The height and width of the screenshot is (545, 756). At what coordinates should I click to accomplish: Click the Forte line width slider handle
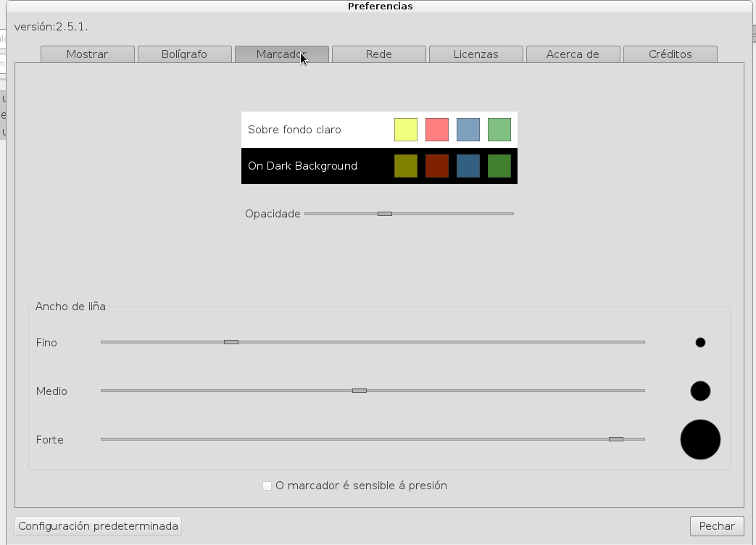[616, 439]
